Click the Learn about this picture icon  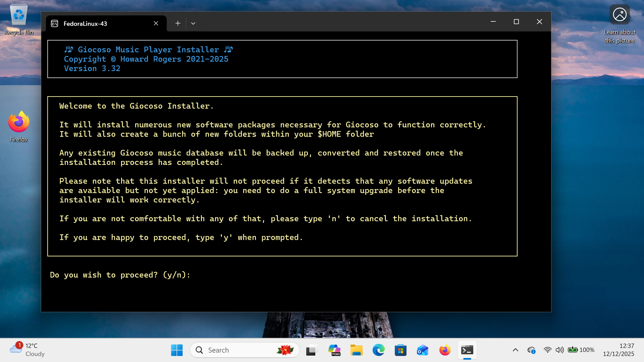[x=620, y=15]
